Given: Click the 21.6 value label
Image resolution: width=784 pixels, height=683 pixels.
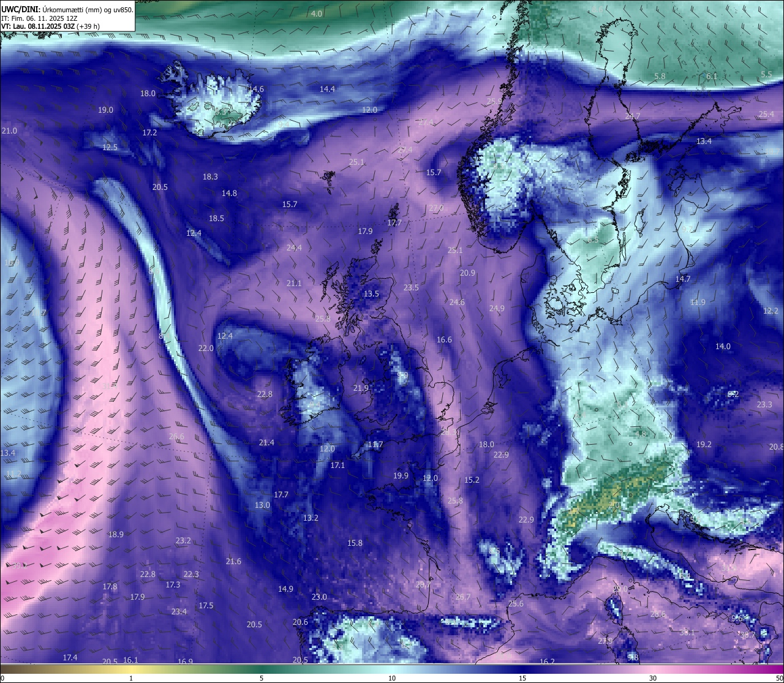Looking at the screenshot, I should coord(233,561).
